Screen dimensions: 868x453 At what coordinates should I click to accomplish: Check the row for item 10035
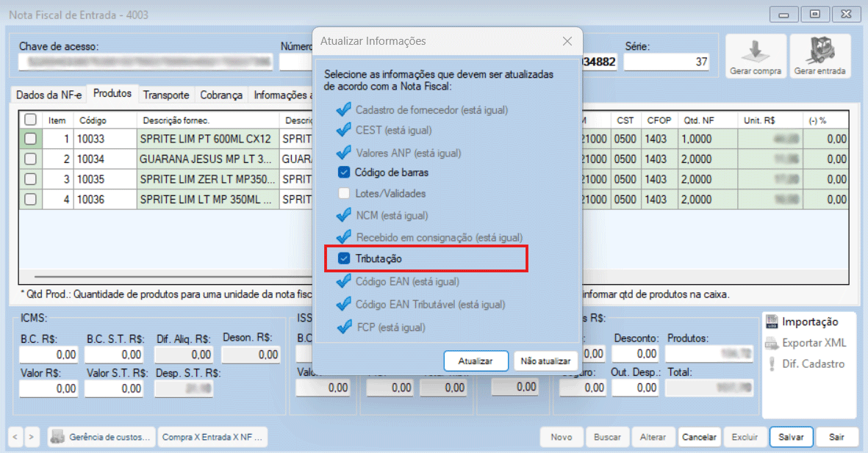tap(30, 179)
